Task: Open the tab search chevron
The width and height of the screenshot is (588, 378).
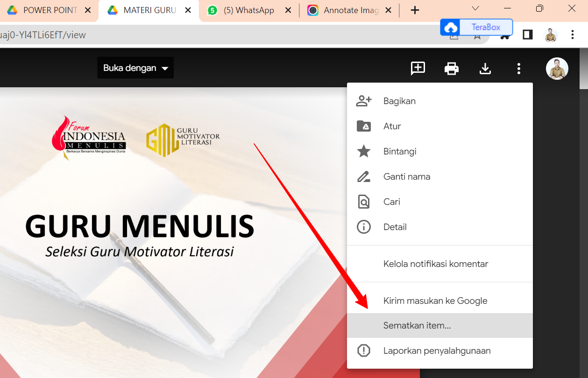Action: pyautogui.click(x=475, y=8)
